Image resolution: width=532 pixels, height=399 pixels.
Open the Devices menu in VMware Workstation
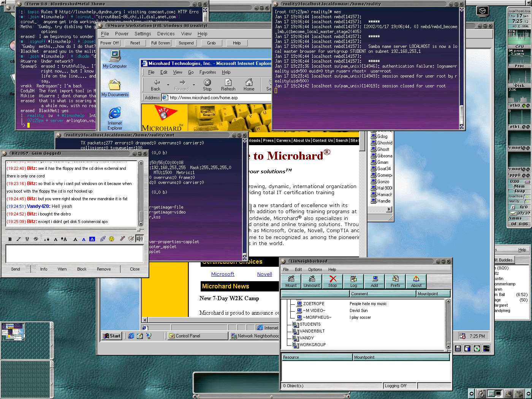click(166, 34)
